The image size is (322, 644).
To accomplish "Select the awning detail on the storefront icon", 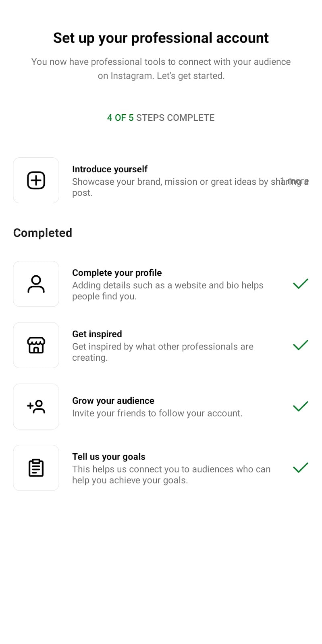I will [x=36, y=340].
